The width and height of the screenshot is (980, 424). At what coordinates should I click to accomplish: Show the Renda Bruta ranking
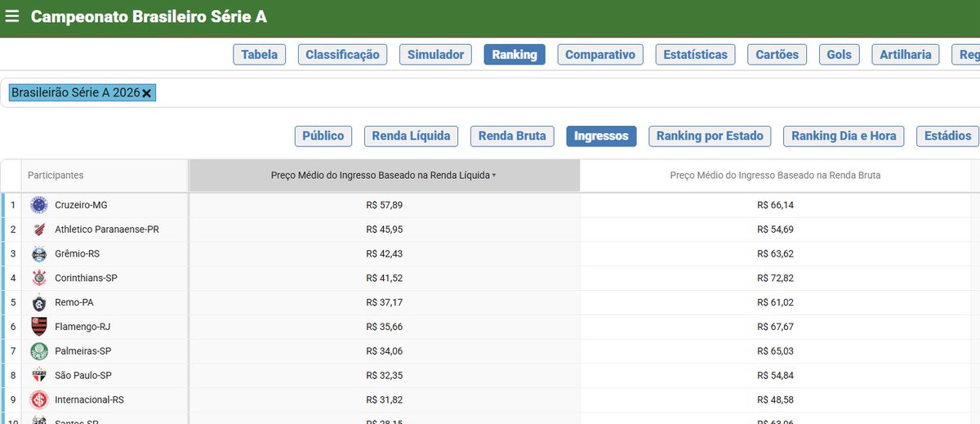[512, 136]
